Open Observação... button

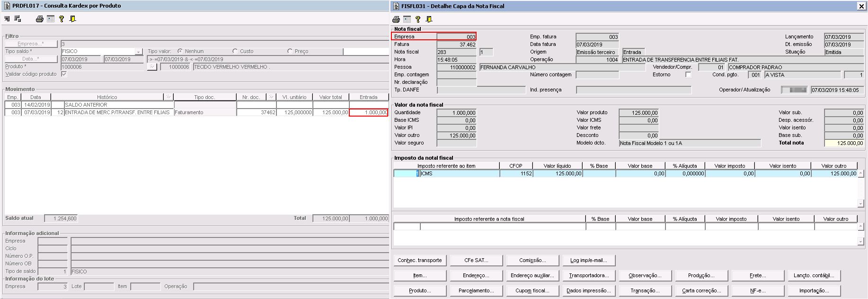pyautogui.click(x=645, y=275)
